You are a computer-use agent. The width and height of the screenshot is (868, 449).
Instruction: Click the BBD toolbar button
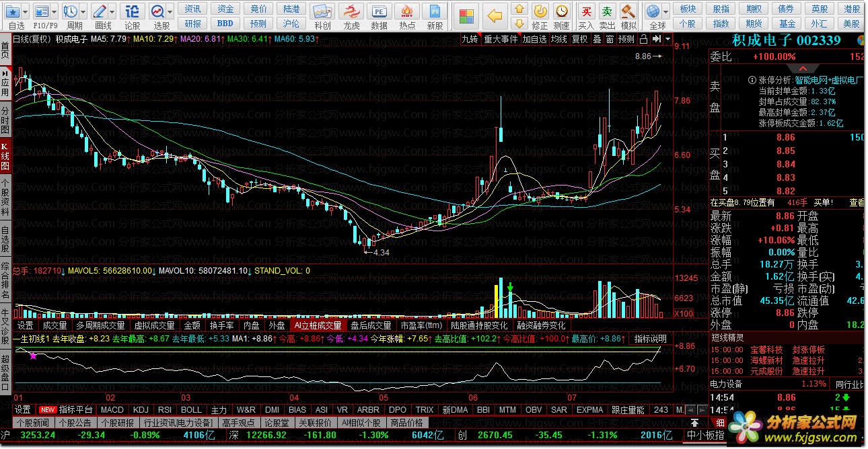[225, 24]
